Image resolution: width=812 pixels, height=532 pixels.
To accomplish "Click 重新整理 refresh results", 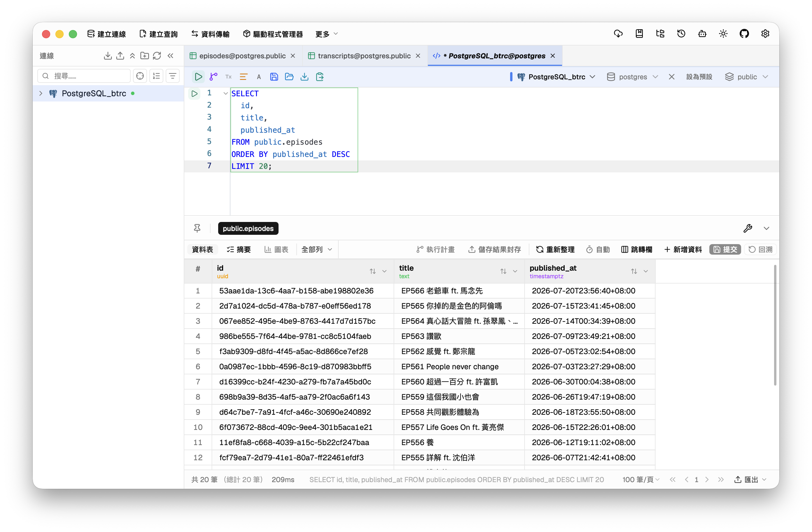I will click(x=555, y=249).
